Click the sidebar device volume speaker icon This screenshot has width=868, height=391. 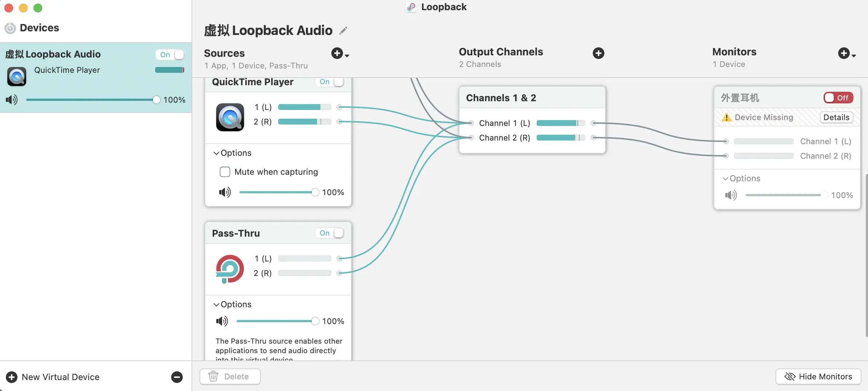[x=12, y=100]
